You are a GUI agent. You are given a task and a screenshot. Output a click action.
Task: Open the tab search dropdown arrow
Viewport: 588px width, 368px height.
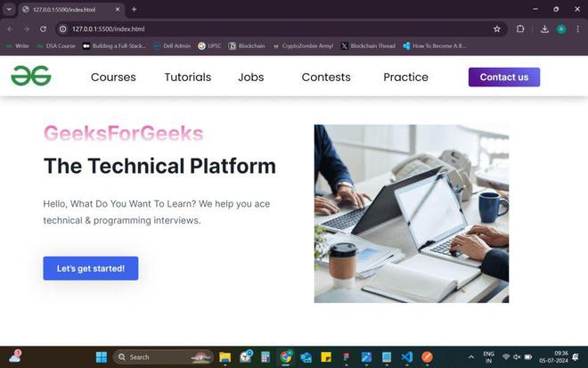point(9,10)
